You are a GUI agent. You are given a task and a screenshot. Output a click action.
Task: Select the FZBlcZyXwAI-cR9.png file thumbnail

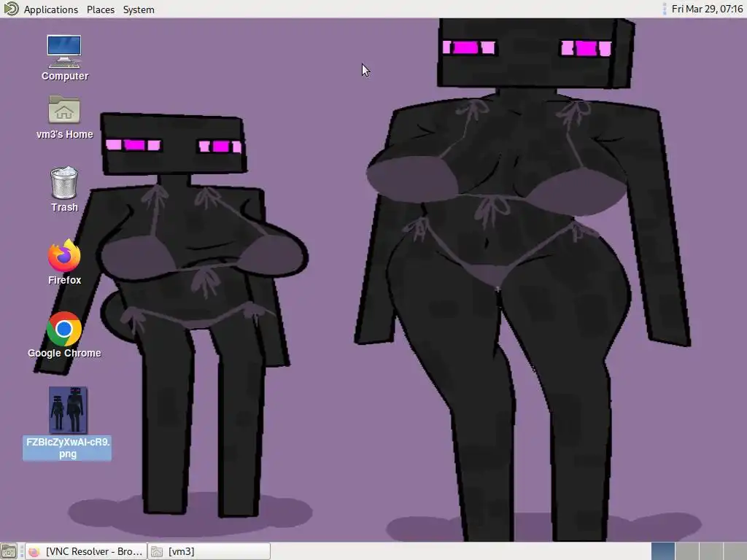pyautogui.click(x=68, y=410)
